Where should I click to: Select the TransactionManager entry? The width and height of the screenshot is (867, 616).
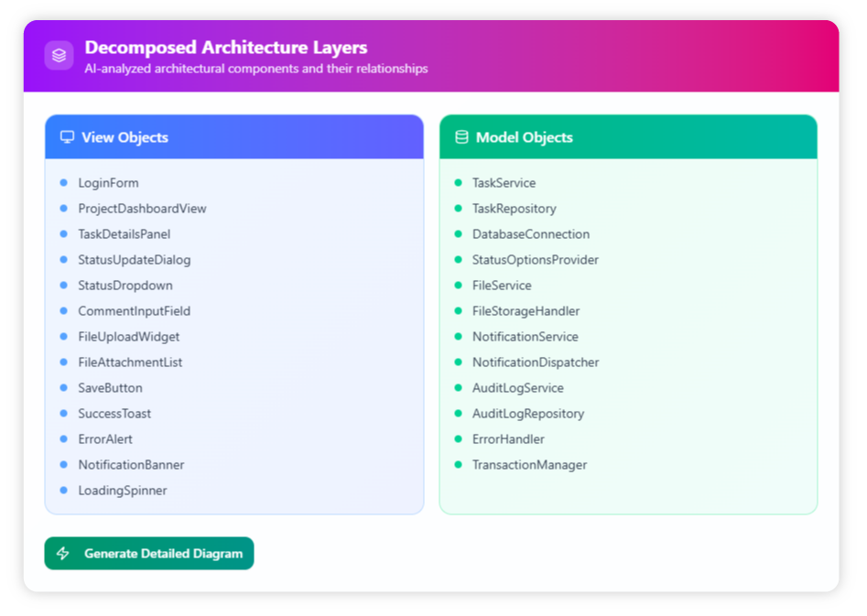[x=529, y=465]
